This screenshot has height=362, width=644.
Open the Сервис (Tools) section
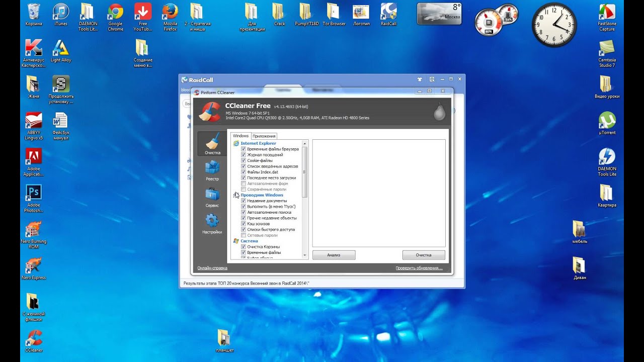(212, 197)
